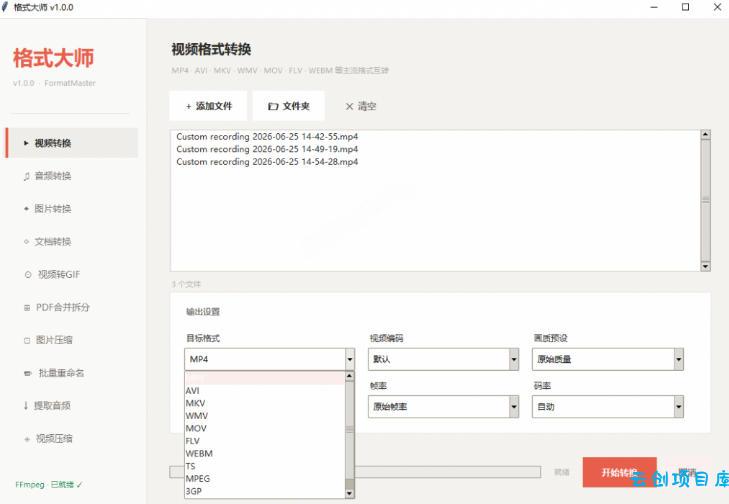Choose FLV from the format list
The height and width of the screenshot is (504, 729).
(265, 441)
